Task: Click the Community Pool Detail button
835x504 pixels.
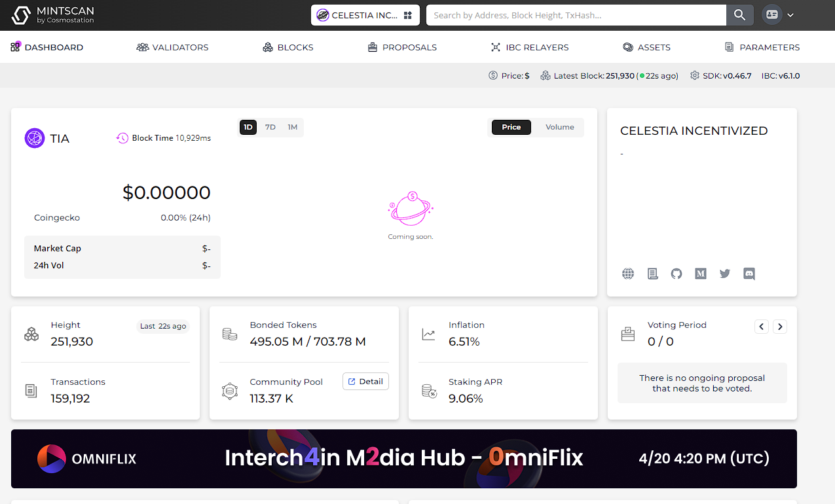Action: (365, 381)
